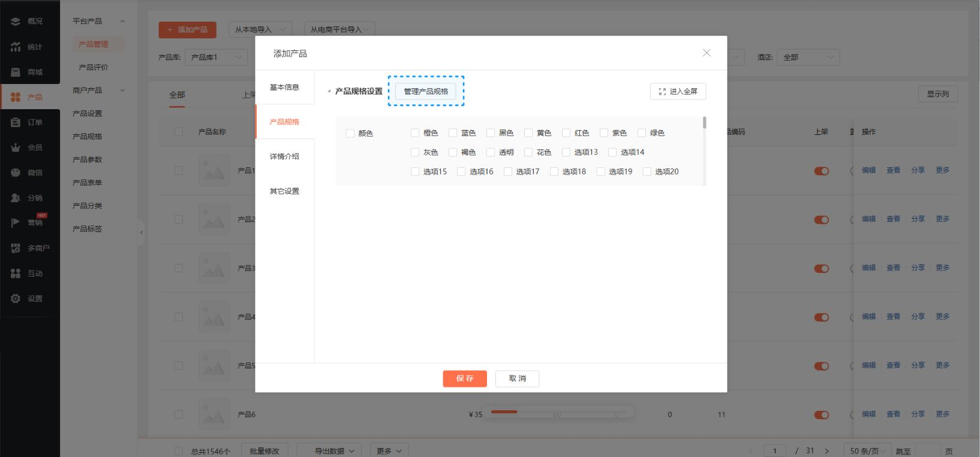Open the 商城 mall sidebar icon
980x457 pixels.
point(16,72)
